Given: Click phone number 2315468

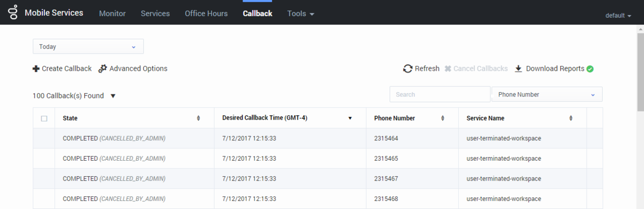Looking at the screenshot, I should click(386, 199).
